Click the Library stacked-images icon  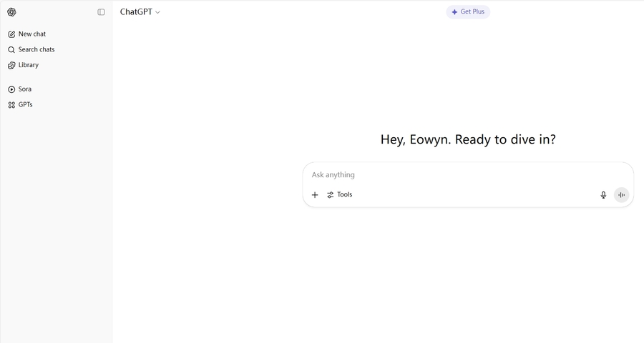(11, 65)
